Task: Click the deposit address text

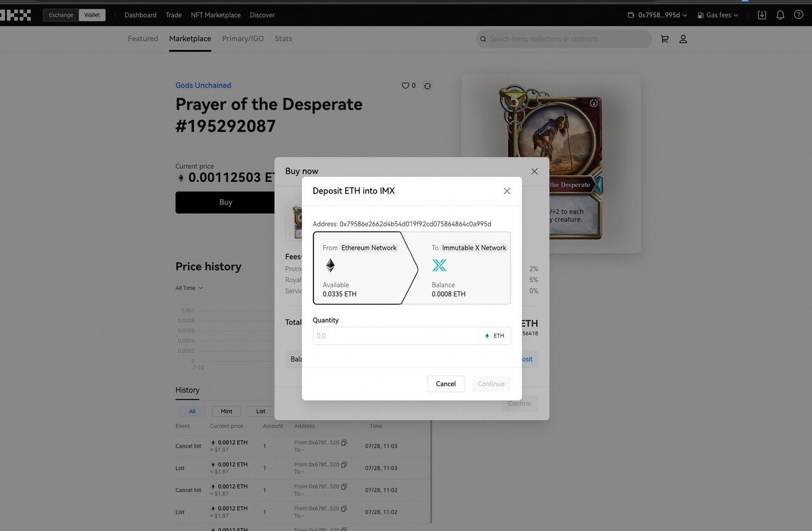Action: tap(402, 224)
